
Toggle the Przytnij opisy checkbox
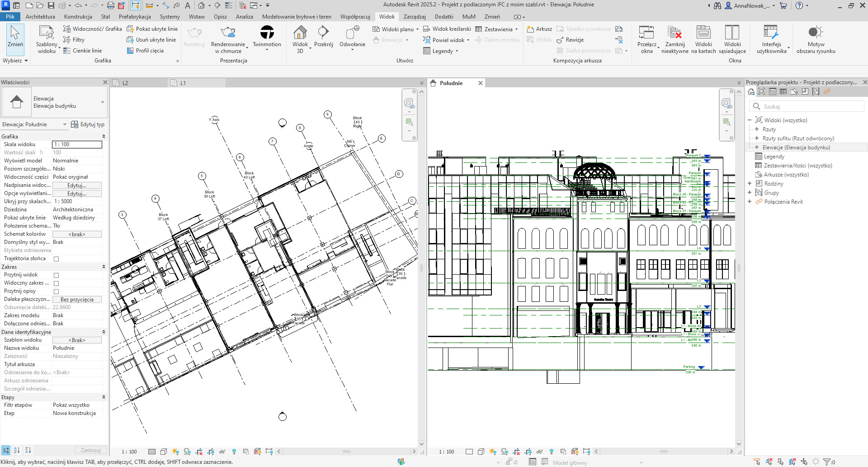[57, 291]
